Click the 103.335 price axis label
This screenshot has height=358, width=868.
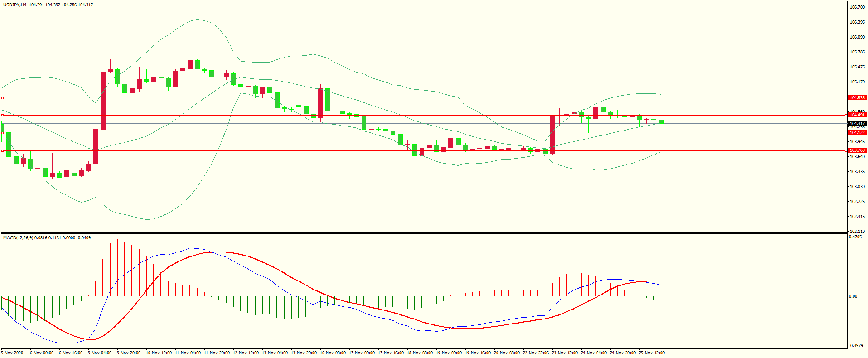pyautogui.click(x=858, y=172)
